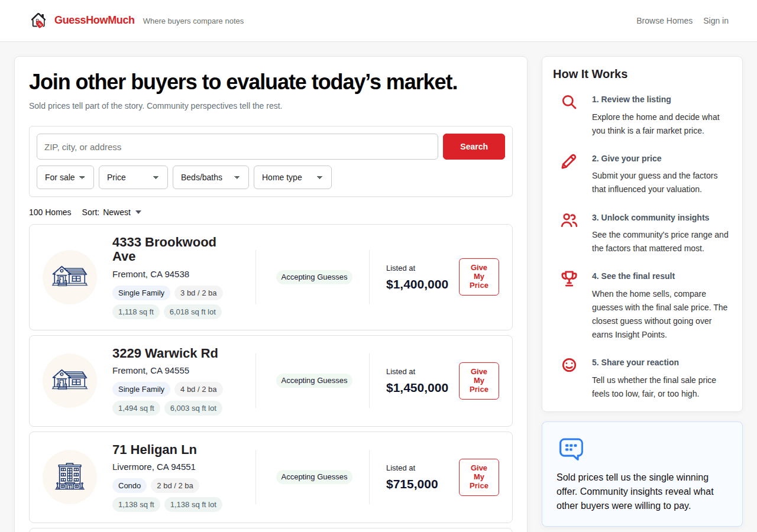Click the 6,003 sq ft lot tag
Screen dimensions: 757x532
[x=193, y=408]
